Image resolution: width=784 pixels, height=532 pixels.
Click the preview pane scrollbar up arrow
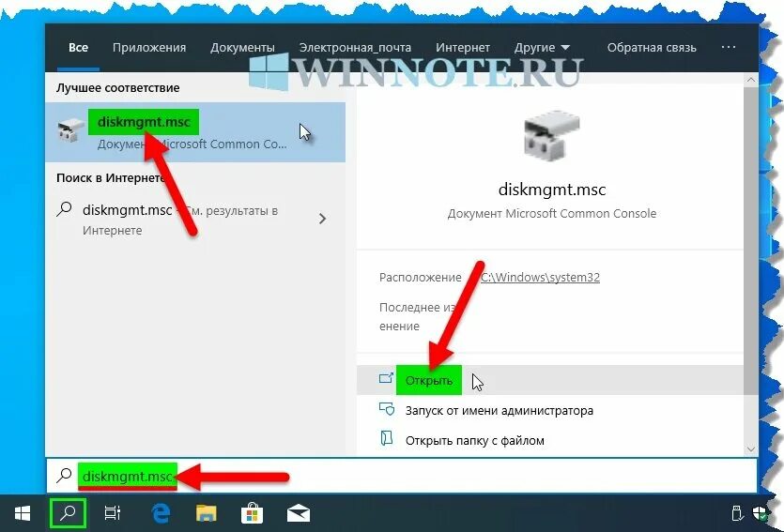pos(750,80)
